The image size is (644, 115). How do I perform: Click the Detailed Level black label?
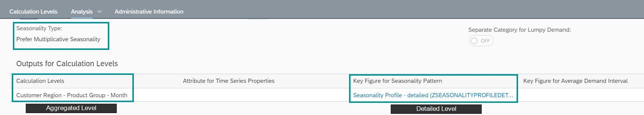[x=436, y=109]
